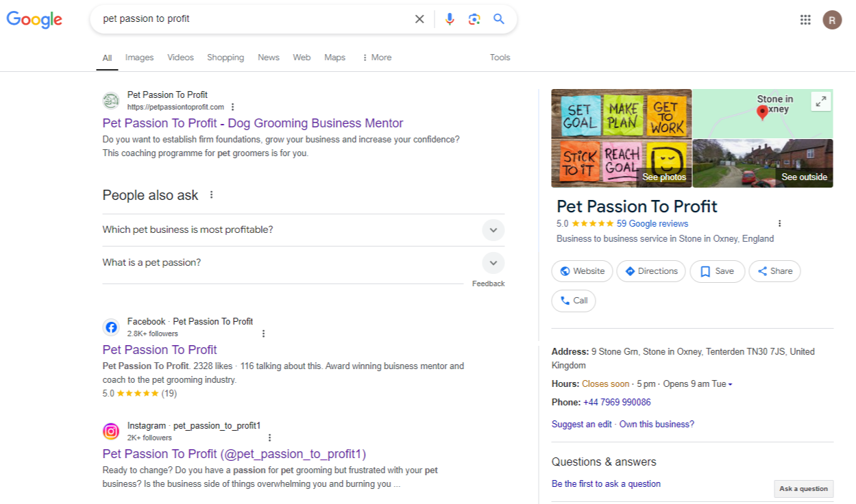Click the Google logo

click(34, 20)
